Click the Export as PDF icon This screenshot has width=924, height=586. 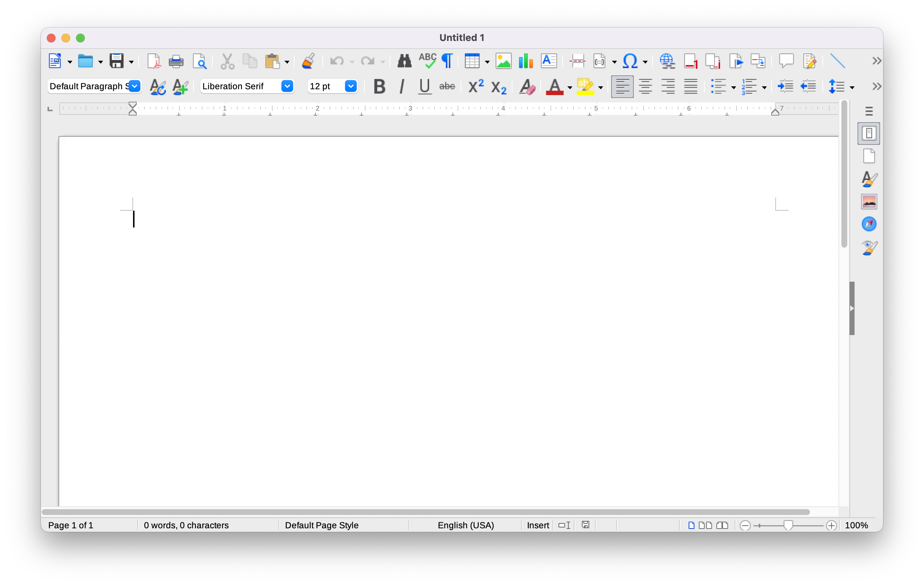[154, 61]
